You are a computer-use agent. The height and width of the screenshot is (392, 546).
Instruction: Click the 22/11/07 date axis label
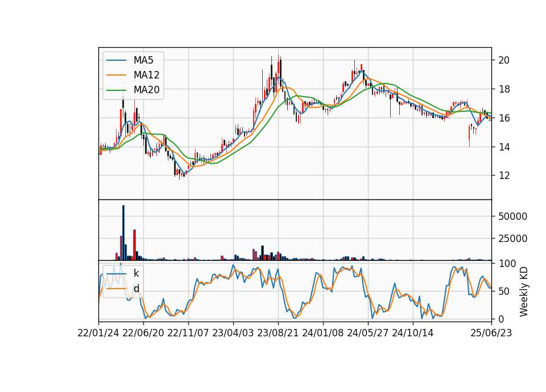point(188,333)
